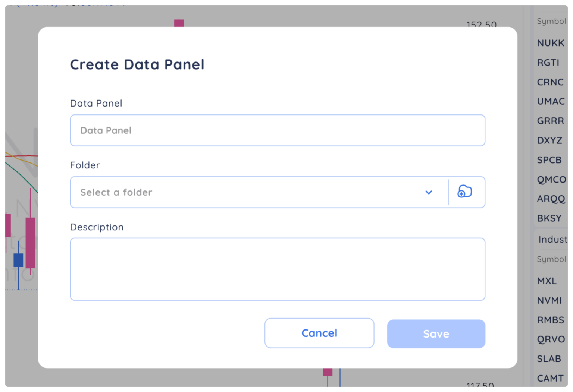Click the Data Panel name input field
The image size is (573, 392).
[277, 130]
